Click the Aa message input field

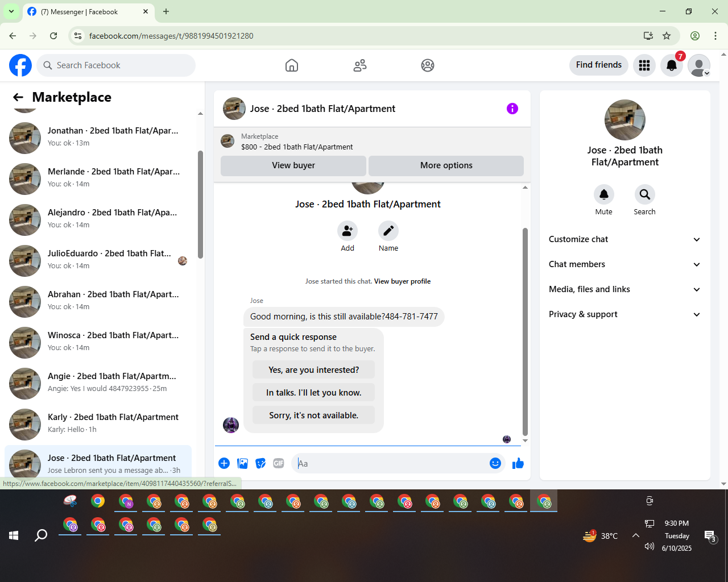(390, 463)
